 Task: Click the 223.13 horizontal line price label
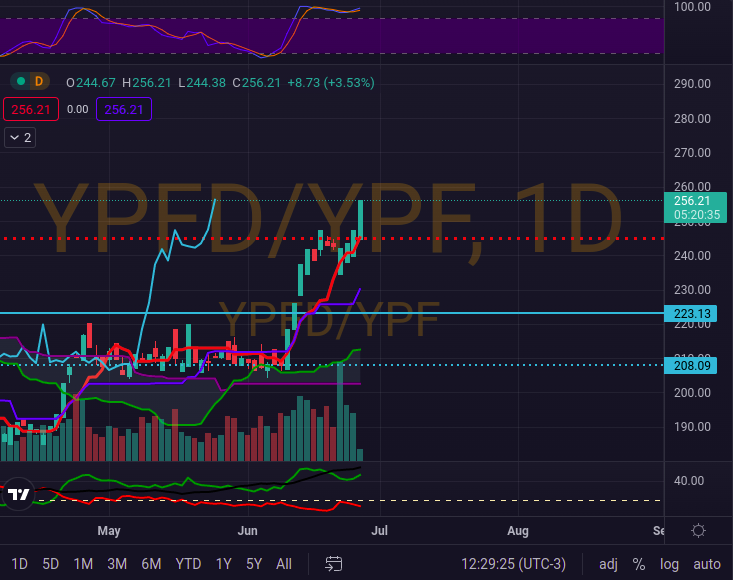691,314
